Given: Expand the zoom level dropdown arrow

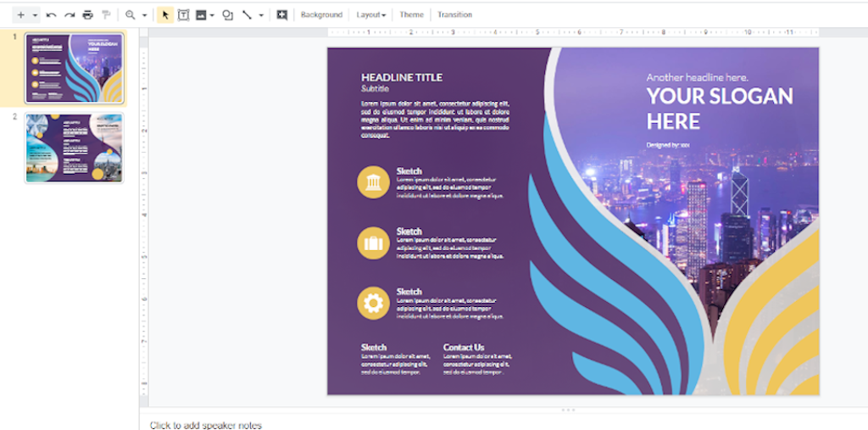Looking at the screenshot, I should pyautogui.click(x=145, y=15).
